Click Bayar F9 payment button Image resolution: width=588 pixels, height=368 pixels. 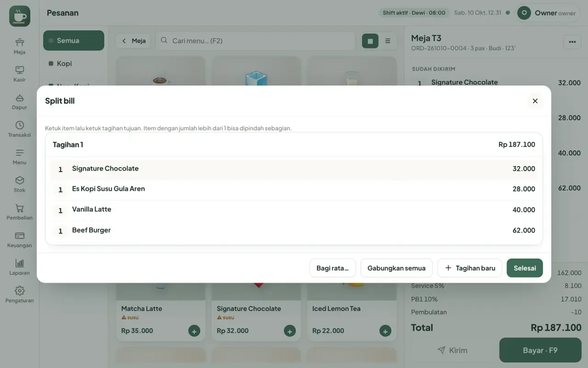tap(540, 351)
